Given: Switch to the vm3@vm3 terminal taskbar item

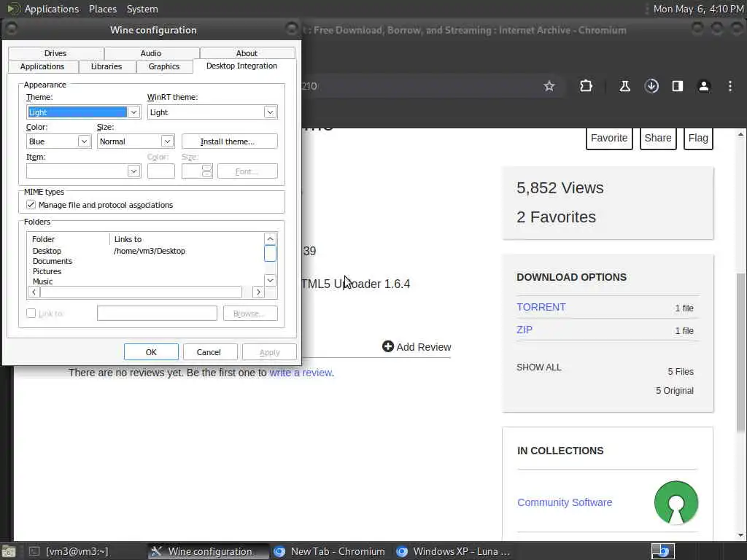Looking at the screenshot, I should click(69, 551).
